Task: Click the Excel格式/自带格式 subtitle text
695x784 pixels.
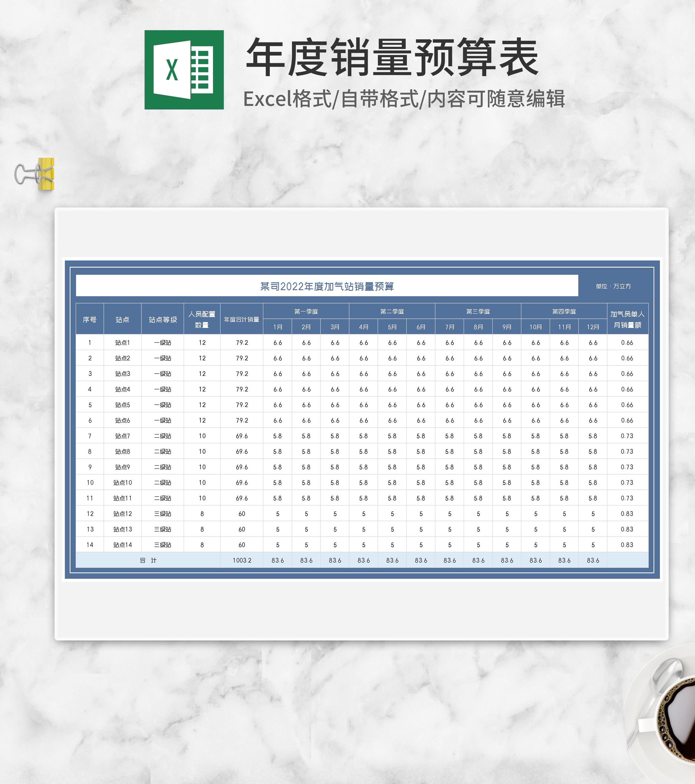Action: (x=404, y=99)
